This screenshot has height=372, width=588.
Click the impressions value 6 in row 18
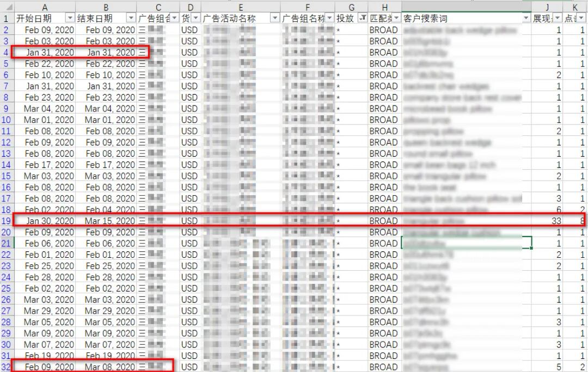(547, 209)
